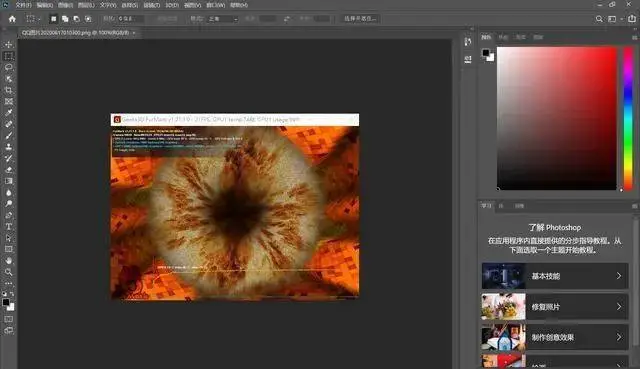The height and width of the screenshot is (369, 640).
Task: Click the Select and Mask button
Action: (x=360, y=18)
